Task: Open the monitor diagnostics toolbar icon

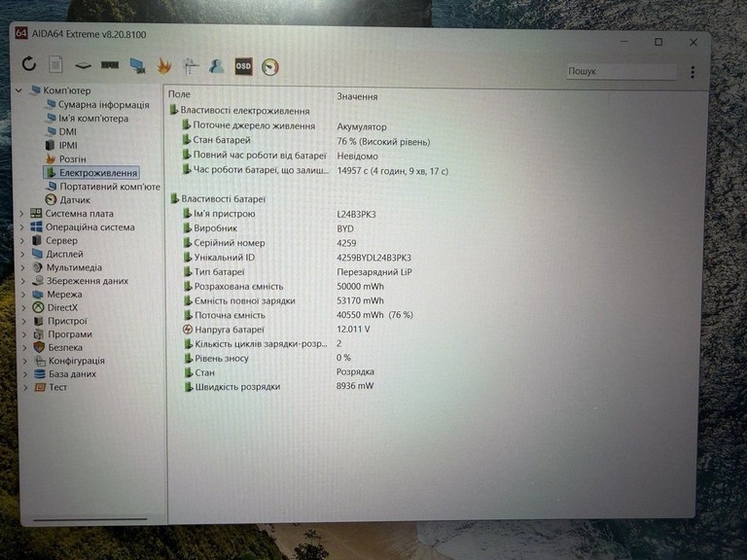Action: (x=137, y=66)
